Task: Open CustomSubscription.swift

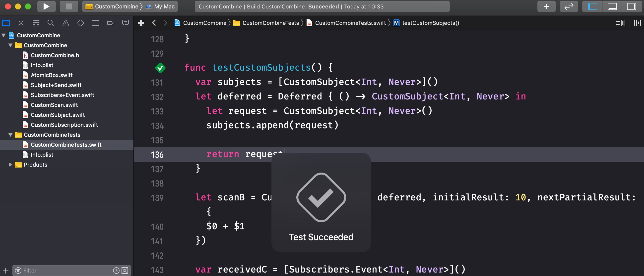Action: [60, 125]
